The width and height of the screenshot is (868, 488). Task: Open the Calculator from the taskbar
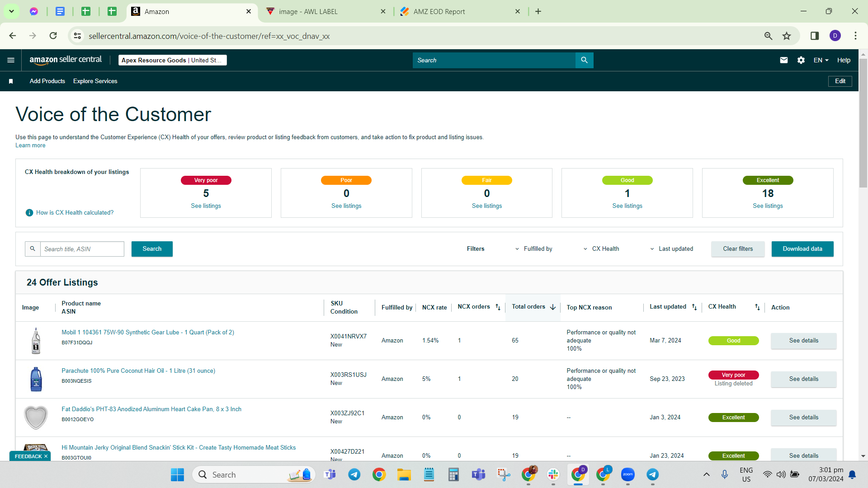453,474
